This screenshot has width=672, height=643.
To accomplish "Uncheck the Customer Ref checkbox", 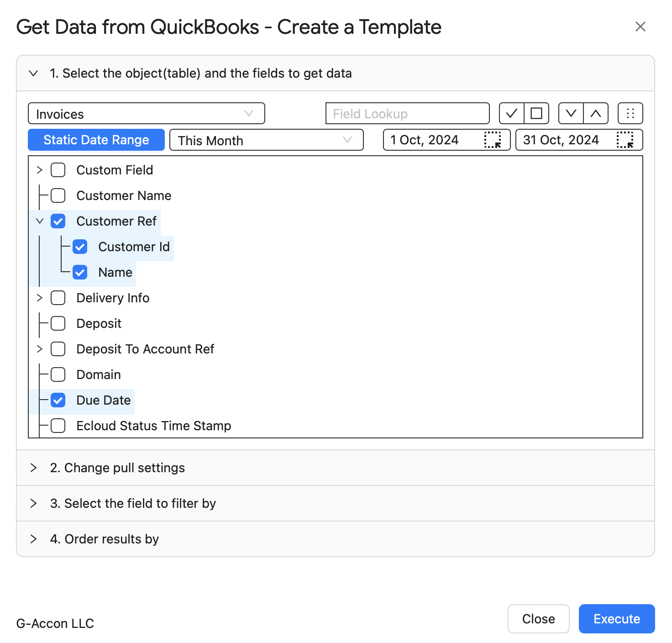I will point(58,221).
